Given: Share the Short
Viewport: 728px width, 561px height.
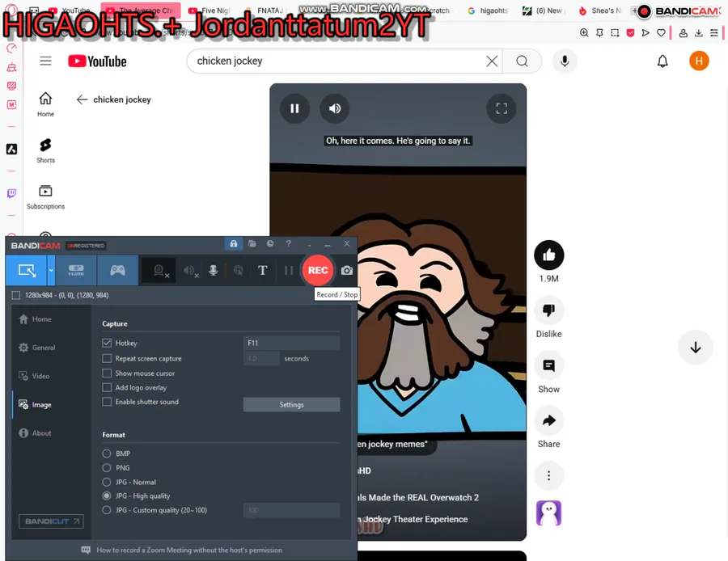Looking at the screenshot, I should [548, 420].
